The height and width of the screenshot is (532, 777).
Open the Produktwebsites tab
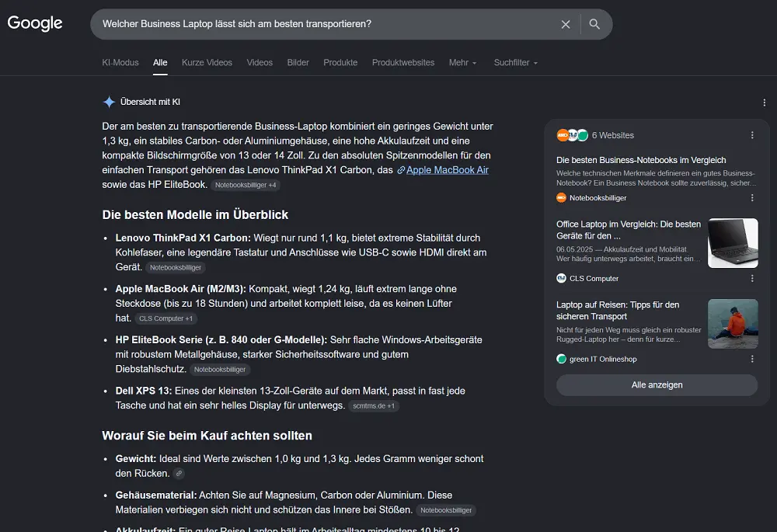(x=403, y=62)
